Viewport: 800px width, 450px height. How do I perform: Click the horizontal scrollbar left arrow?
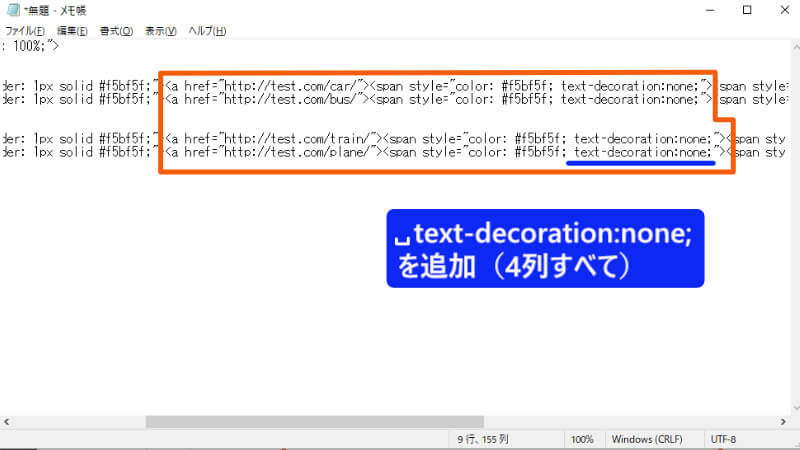(x=7, y=422)
